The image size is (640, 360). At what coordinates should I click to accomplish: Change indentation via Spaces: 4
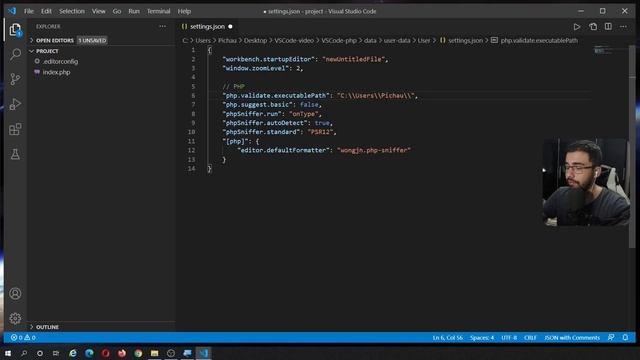coord(482,338)
